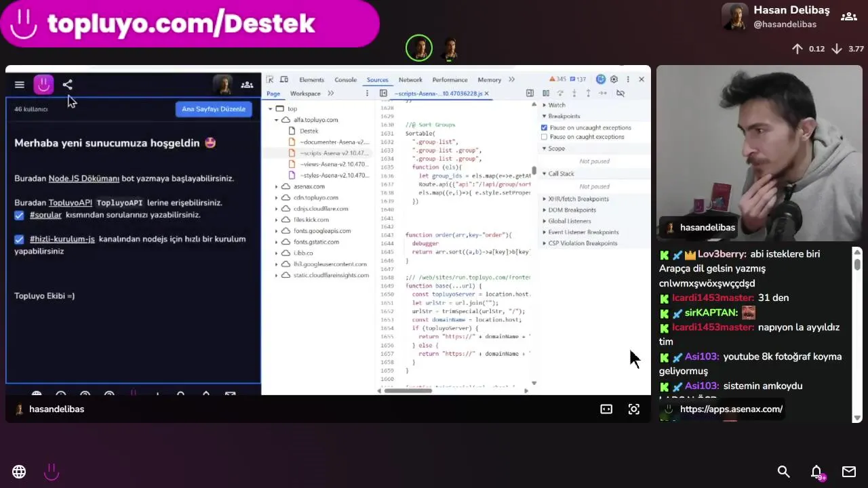The height and width of the screenshot is (488, 868).
Task: Click the share icon beside the logo
Action: (67, 85)
